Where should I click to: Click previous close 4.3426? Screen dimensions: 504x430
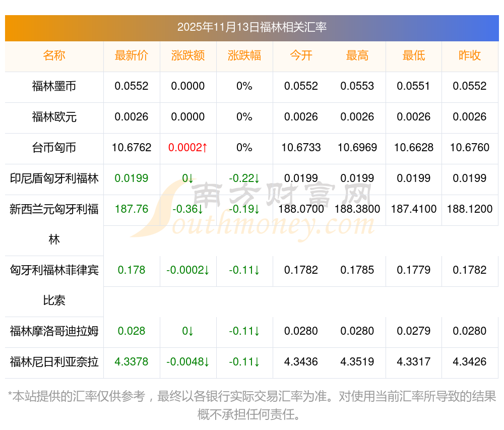pos(470,362)
